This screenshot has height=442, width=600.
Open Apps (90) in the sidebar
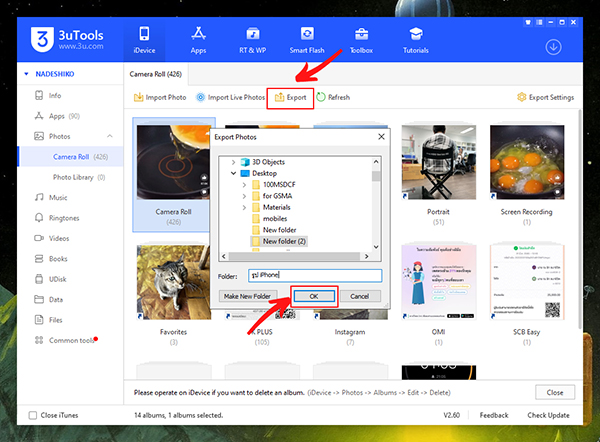coord(57,116)
